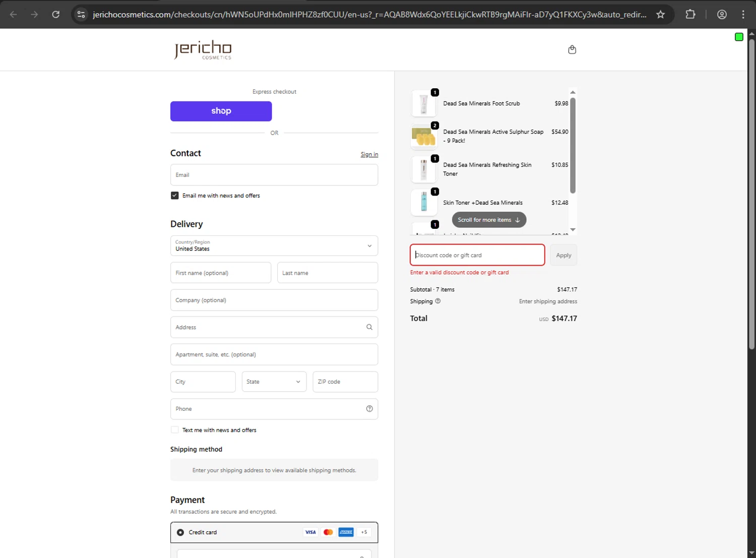Image resolution: width=756 pixels, height=558 pixels.
Task: Click the '$54.90' soap price
Action: pyautogui.click(x=559, y=132)
